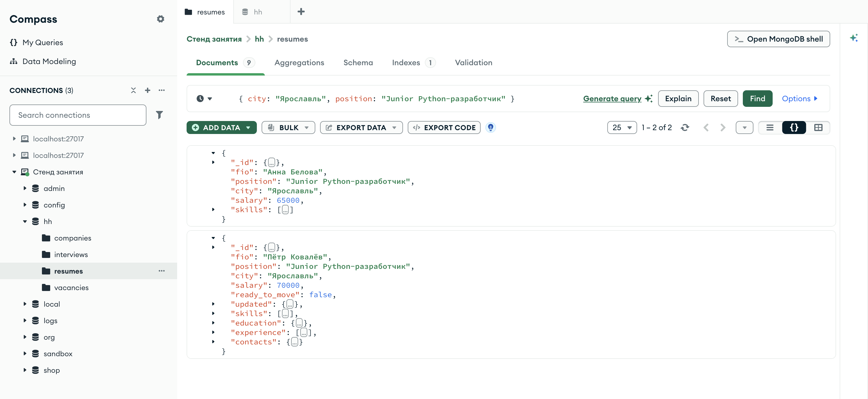Expand the admin database

click(x=25, y=188)
